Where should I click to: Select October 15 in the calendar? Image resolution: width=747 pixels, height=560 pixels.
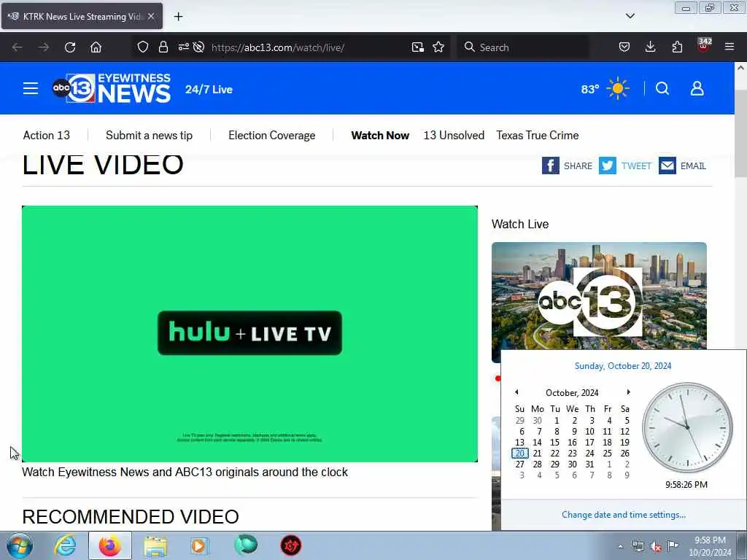[x=554, y=443]
